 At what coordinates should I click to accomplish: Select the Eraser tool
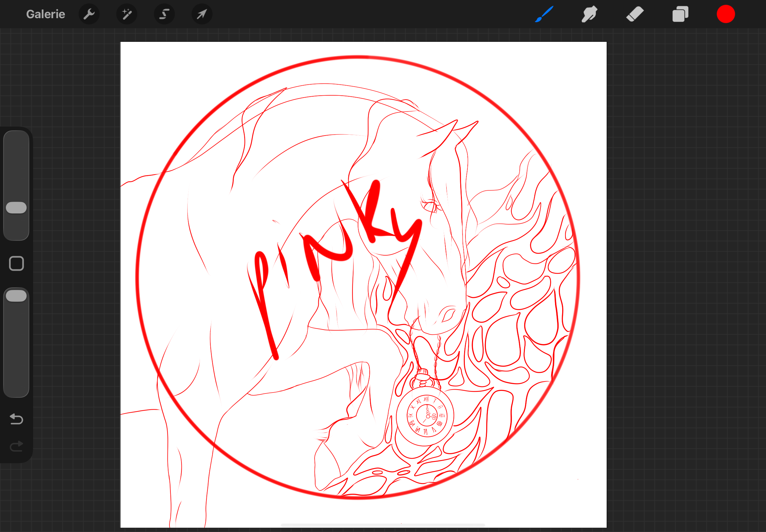pyautogui.click(x=635, y=14)
